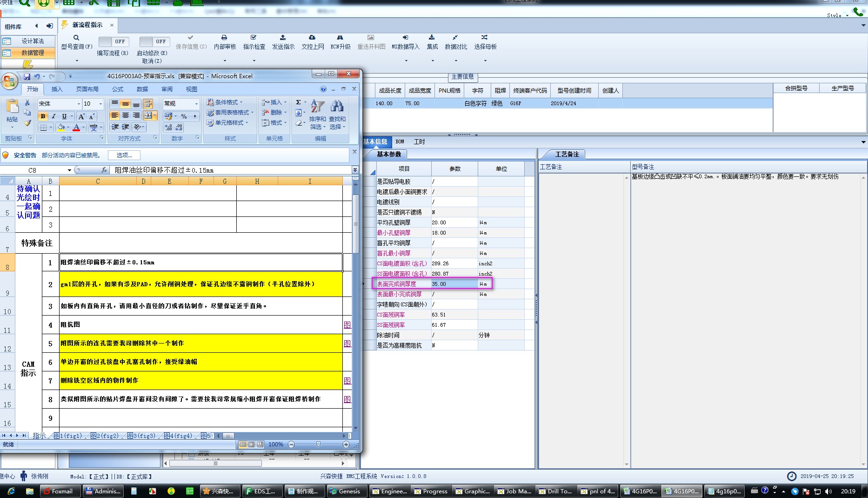Click the AutoSum sigma icon
Viewport: 868px width, 498px height.
tap(299, 102)
